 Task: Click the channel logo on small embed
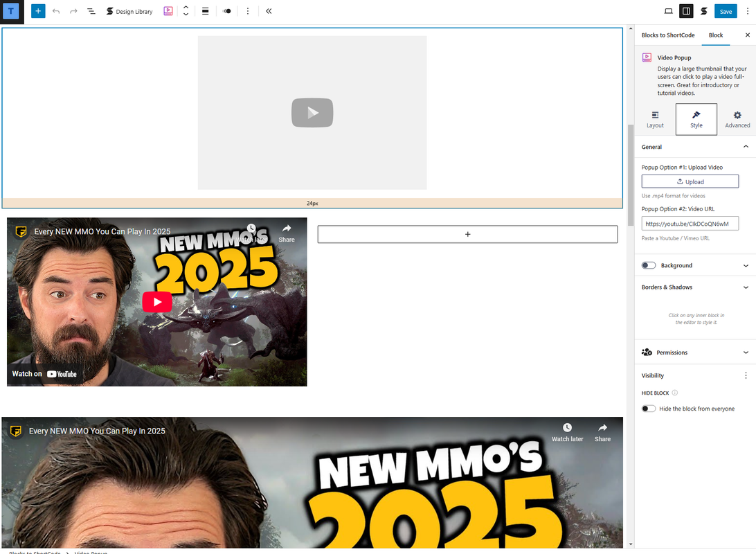click(x=21, y=231)
